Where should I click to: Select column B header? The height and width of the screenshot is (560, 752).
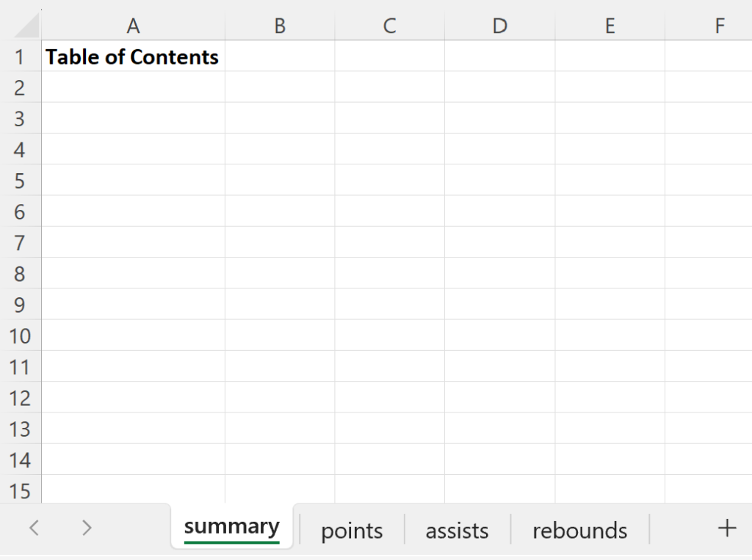point(280,26)
